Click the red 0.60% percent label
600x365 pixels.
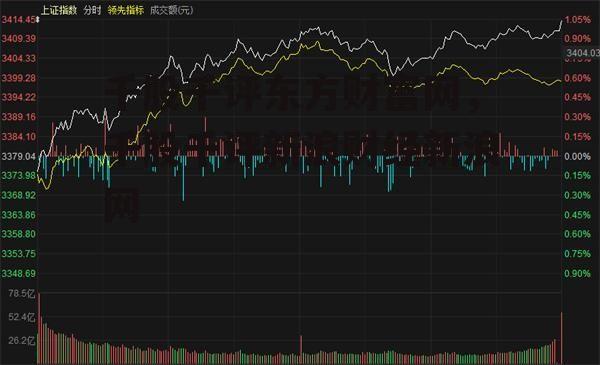click(x=578, y=78)
